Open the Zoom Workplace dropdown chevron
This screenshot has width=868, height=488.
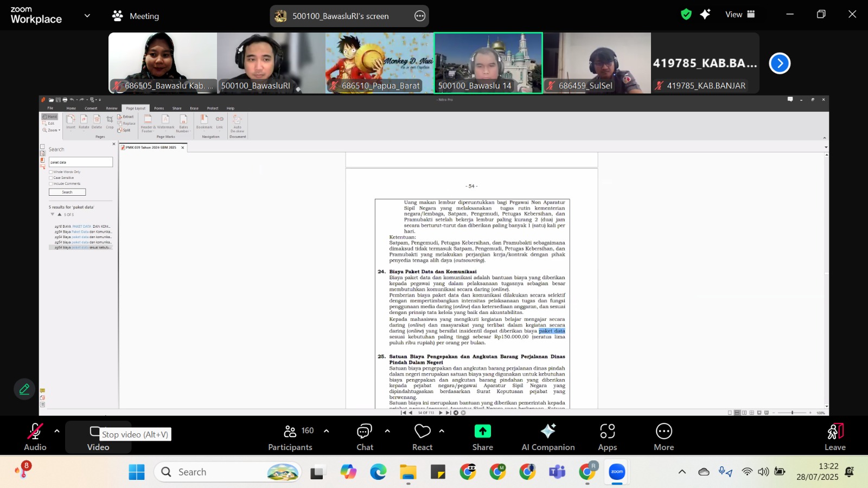pyautogui.click(x=87, y=16)
